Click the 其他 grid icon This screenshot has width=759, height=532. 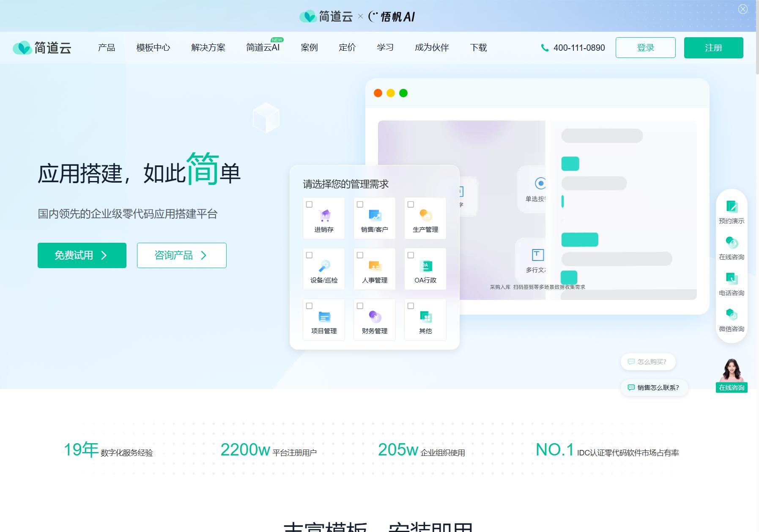coord(426,317)
